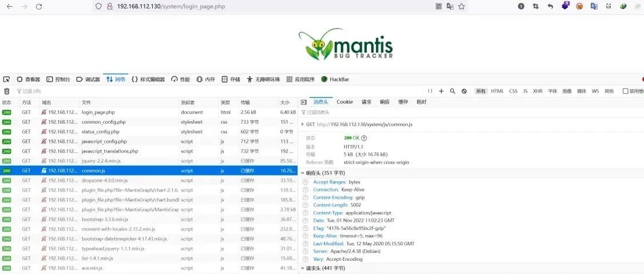Collapse the request headers section
Image resolution: width=644 pixels, height=274 pixels.
click(x=303, y=269)
